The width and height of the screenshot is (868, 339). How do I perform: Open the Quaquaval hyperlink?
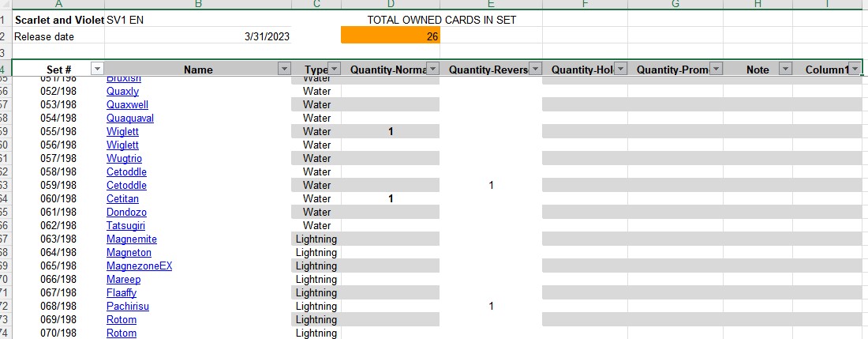[x=130, y=118]
